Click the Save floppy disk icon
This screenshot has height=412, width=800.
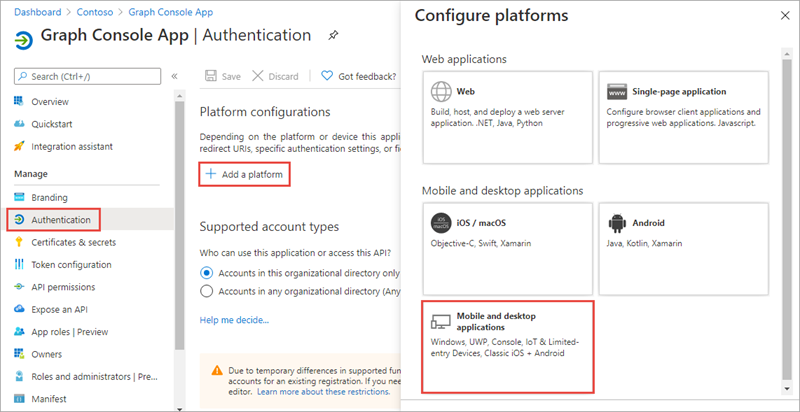(210, 76)
